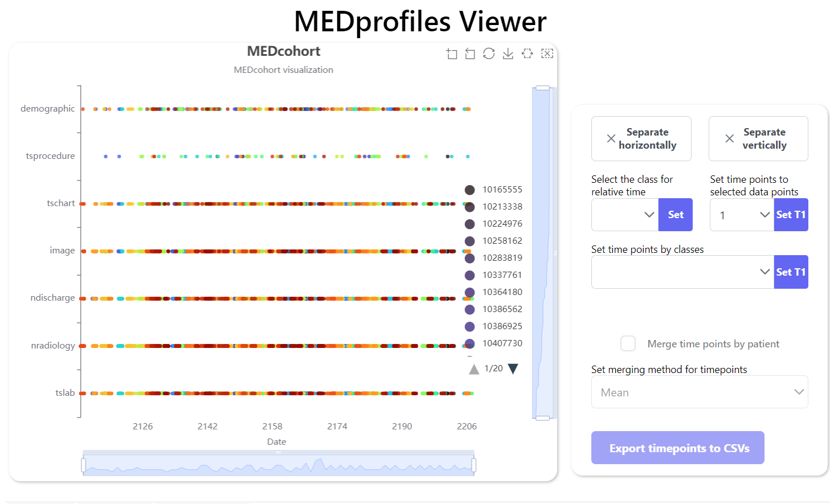Clear the brush selection in the chart
Image resolution: width=830 pixels, height=504 pixels.
pyautogui.click(x=547, y=54)
